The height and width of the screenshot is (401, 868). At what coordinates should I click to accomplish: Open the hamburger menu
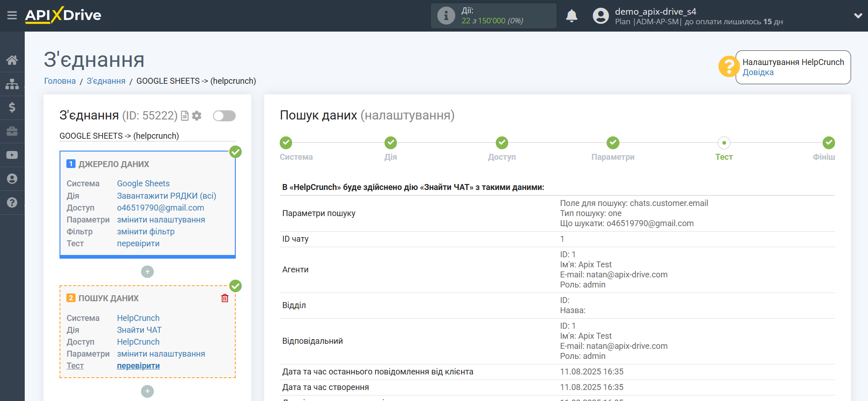[12, 16]
